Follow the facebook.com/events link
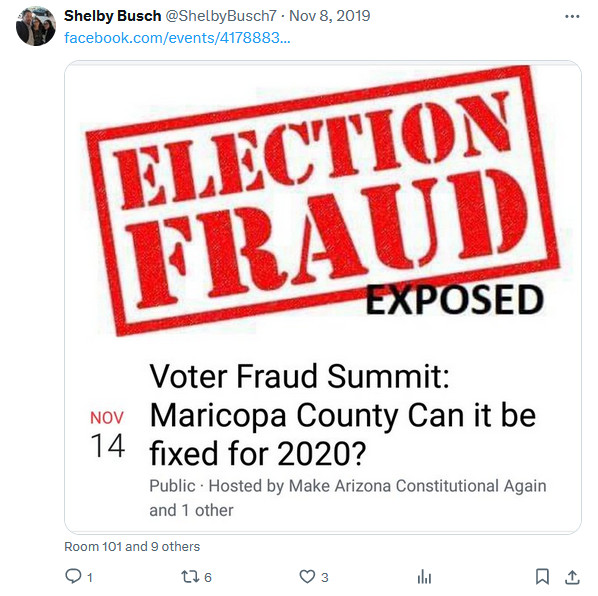The image size is (598, 596). (x=177, y=38)
